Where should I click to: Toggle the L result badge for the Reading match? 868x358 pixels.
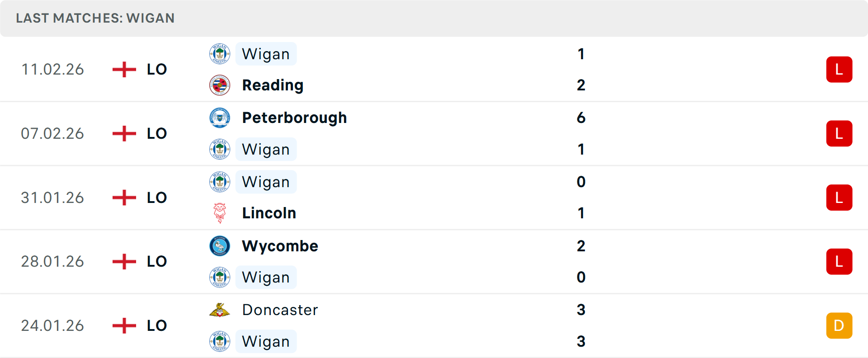pyautogui.click(x=840, y=69)
